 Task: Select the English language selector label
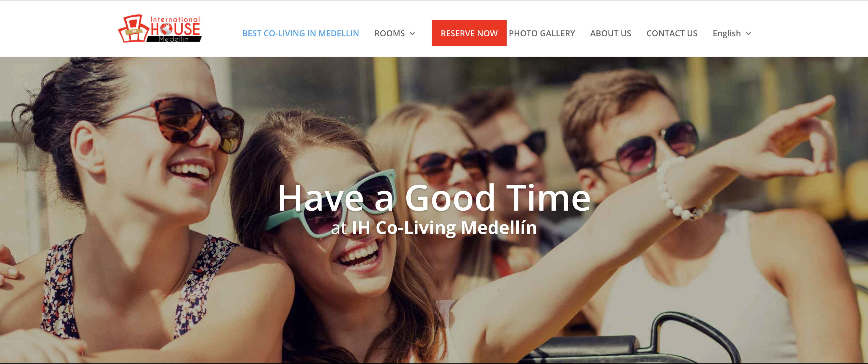pos(727,33)
